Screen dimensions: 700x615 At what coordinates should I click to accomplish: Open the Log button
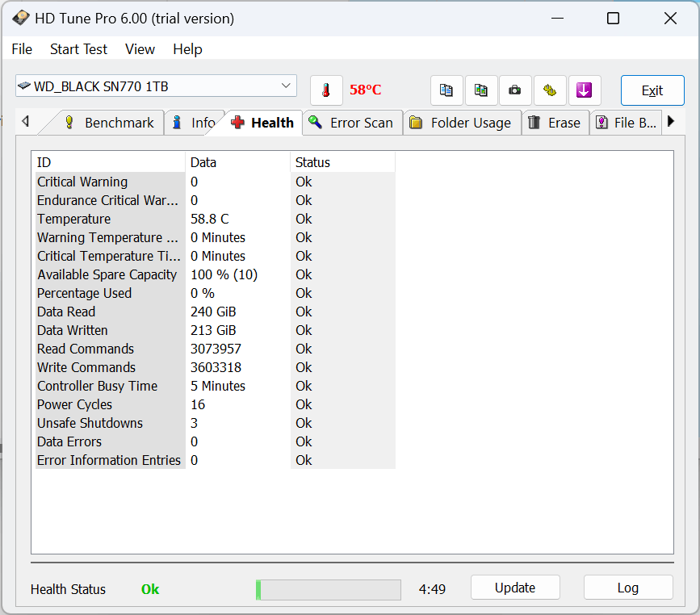tap(628, 588)
